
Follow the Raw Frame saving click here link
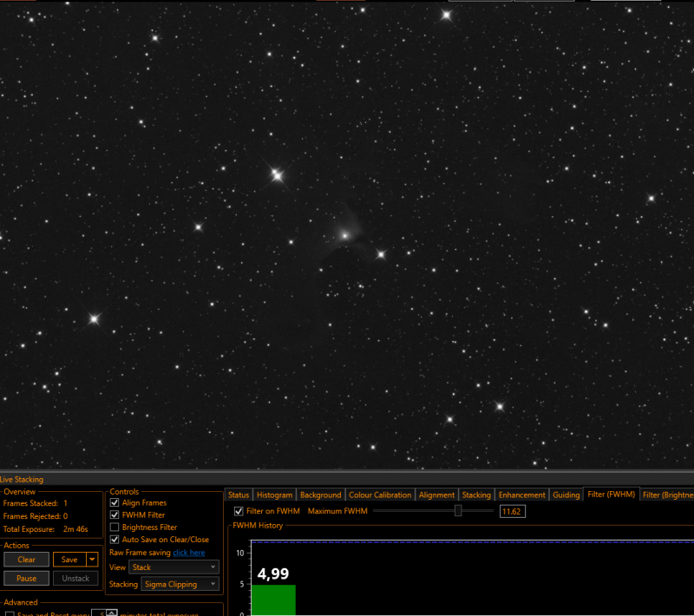(x=188, y=553)
